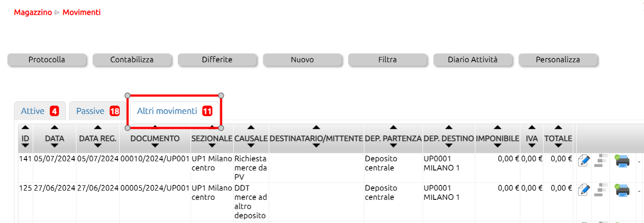Viewport: 644px width, 223px height.
Task: Sort ID column ascending arrow
Action: point(25,127)
